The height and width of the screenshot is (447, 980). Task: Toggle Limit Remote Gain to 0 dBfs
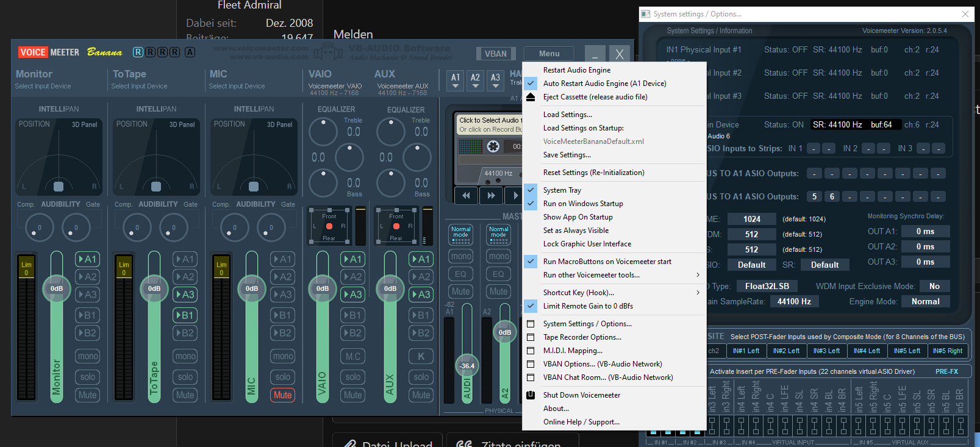(x=614, y=306)
